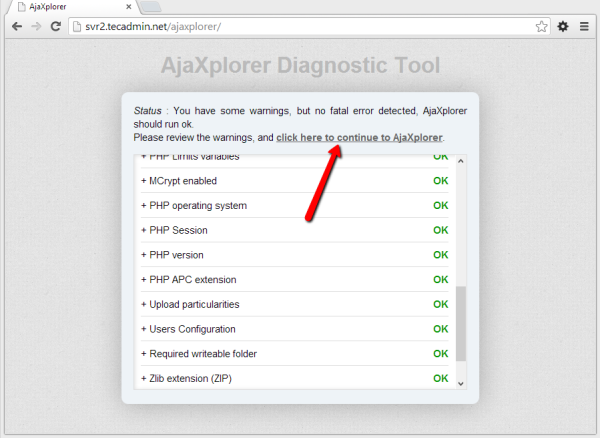Click link to continue to AjaXplorer

tap(359, 137)
